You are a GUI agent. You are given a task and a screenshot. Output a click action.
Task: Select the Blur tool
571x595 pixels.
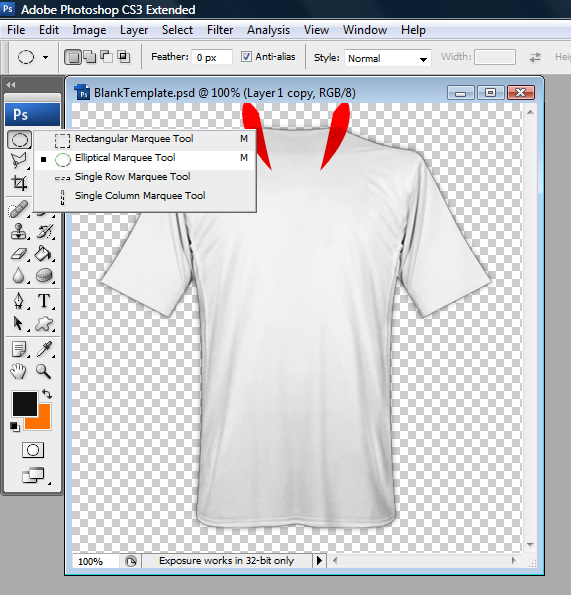[18, 275]
